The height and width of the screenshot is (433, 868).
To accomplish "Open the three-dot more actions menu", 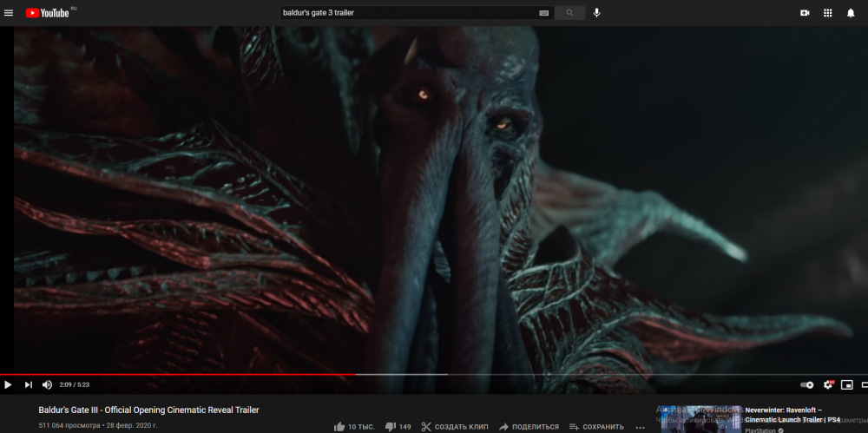I will coord(640,427).
